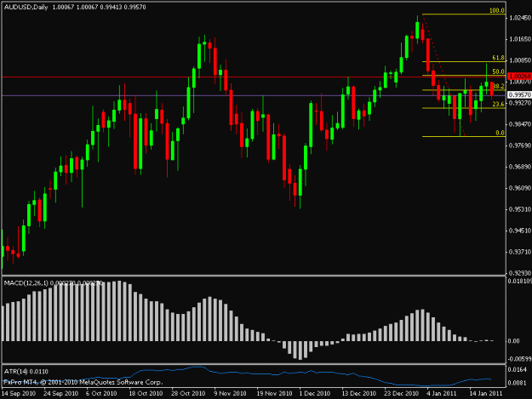This screenshot has height=399, width=532.
Task: Click the 19 Nov 2010 date label
Action: [x=274, y=393]
